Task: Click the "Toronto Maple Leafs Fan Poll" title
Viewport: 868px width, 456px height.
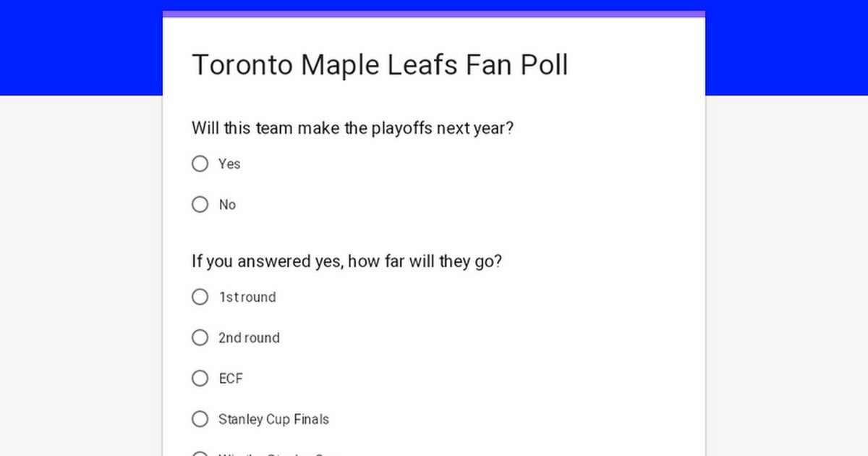Action: pyautogui.click(x=380, y=65)
